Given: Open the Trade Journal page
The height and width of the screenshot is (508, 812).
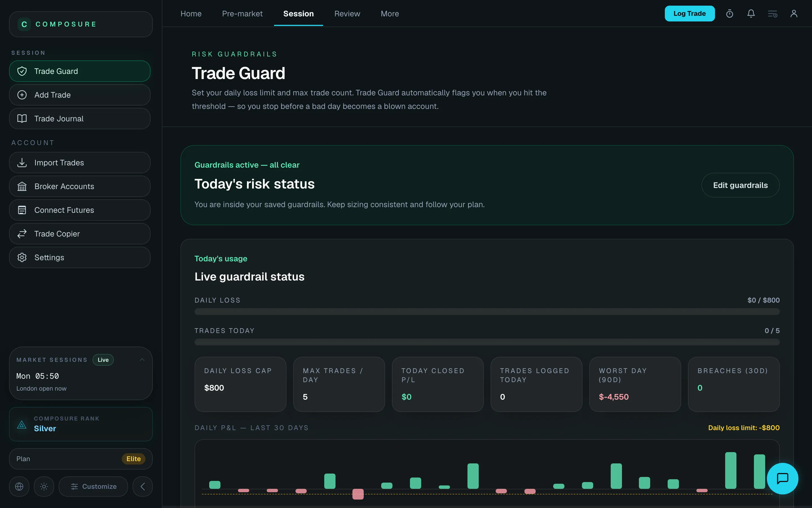Looking at the screenshot, I should pos(80,119).
